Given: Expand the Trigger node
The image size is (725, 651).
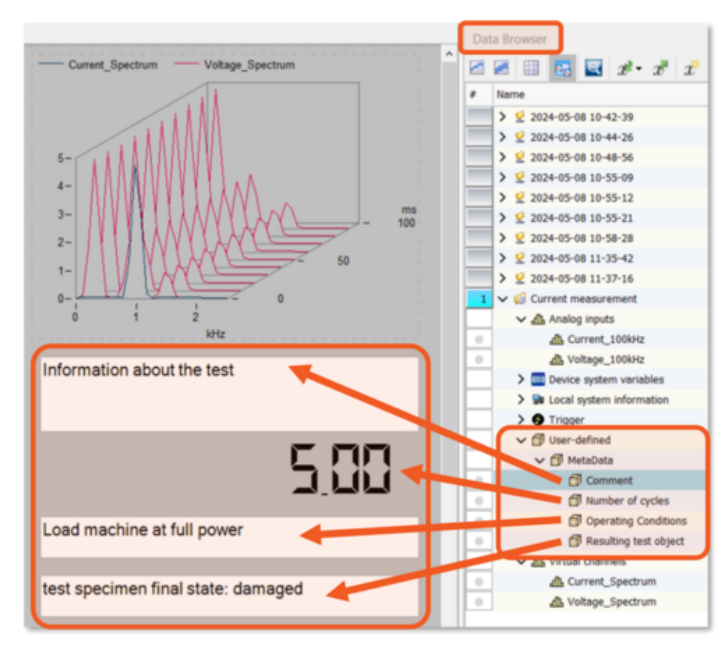Looking at the screenshot, I should pos(521,419).
